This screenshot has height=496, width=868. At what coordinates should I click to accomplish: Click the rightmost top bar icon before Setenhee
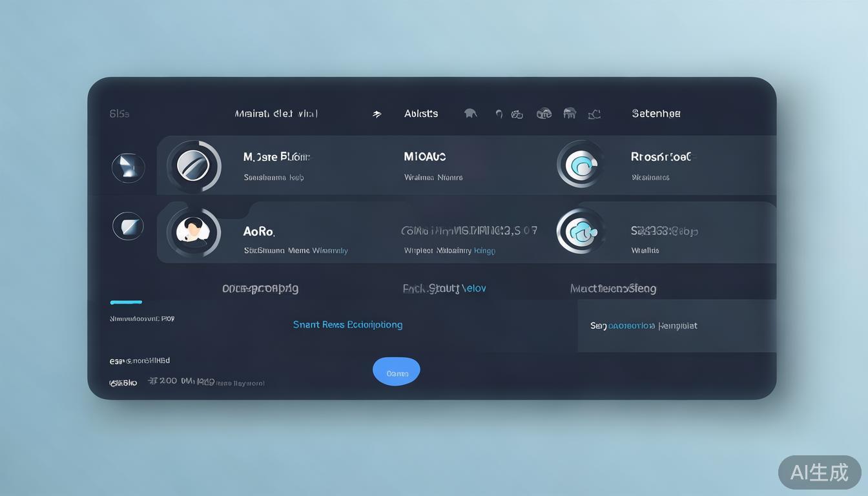click(594, 114)
